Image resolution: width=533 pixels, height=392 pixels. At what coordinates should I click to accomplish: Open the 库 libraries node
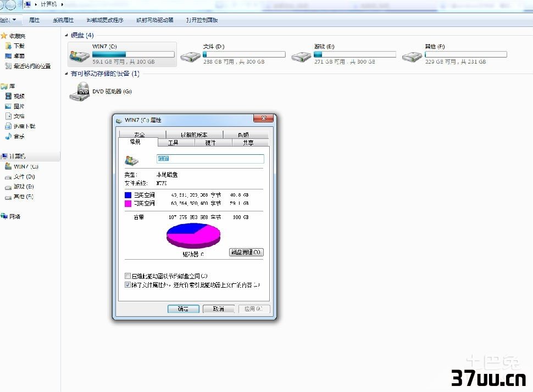[x=8, y=86]
